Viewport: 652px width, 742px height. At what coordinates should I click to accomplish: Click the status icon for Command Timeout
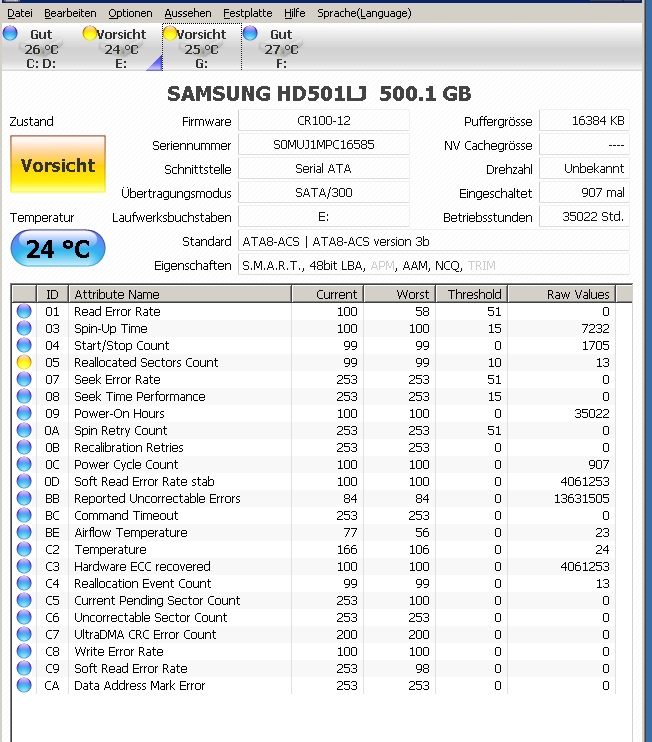click(x=24, y=515)
